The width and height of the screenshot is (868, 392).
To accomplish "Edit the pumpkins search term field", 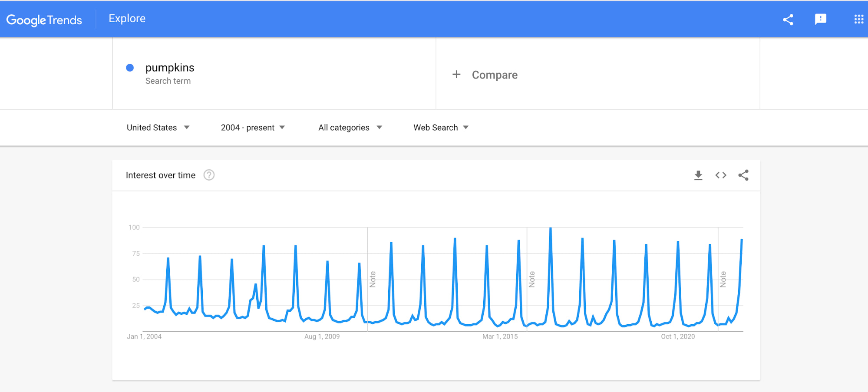I will coord(170,68).
